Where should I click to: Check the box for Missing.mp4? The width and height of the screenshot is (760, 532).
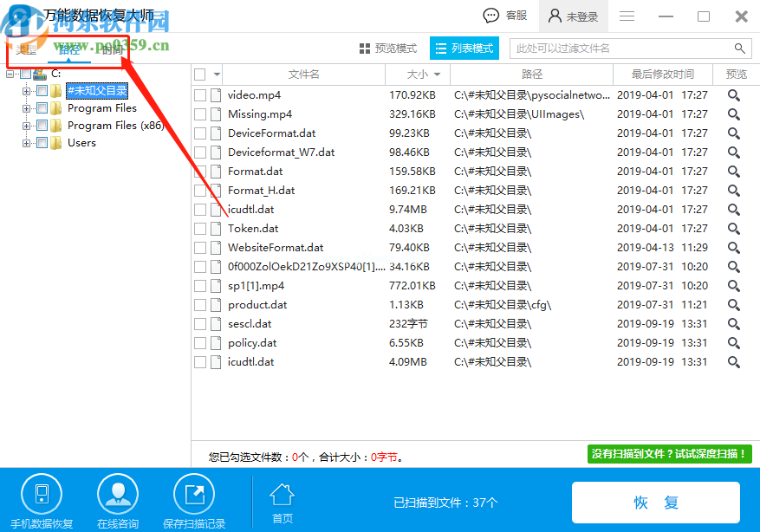click(200, 114)
